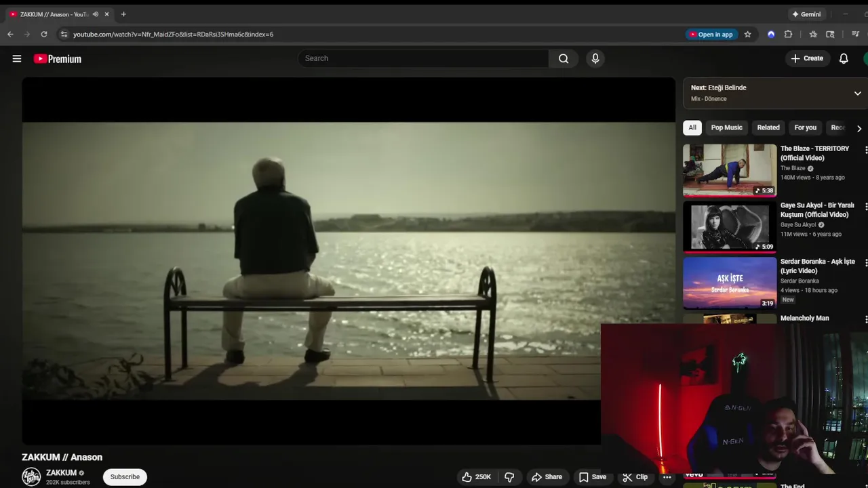Start voice search with microphone icon
The width and height of the screenshot is (868, 488).
pyautogui.click(x=595, y=58)
